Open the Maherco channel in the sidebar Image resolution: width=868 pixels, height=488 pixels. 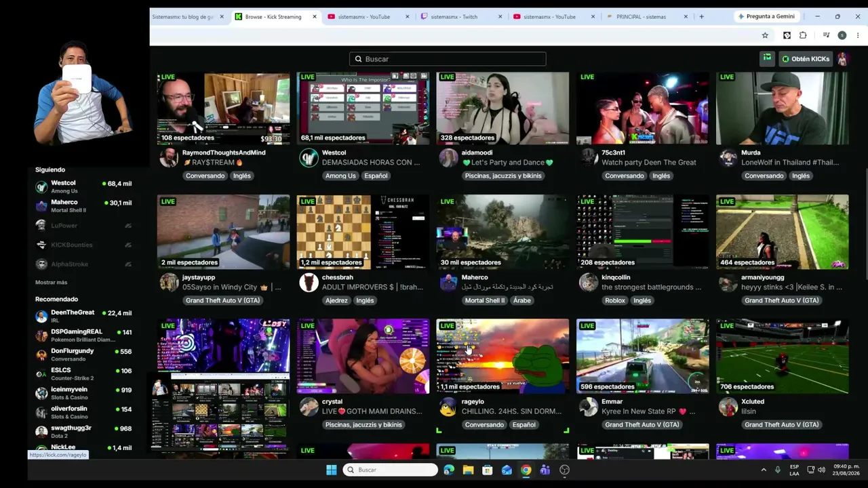point(83,206)
